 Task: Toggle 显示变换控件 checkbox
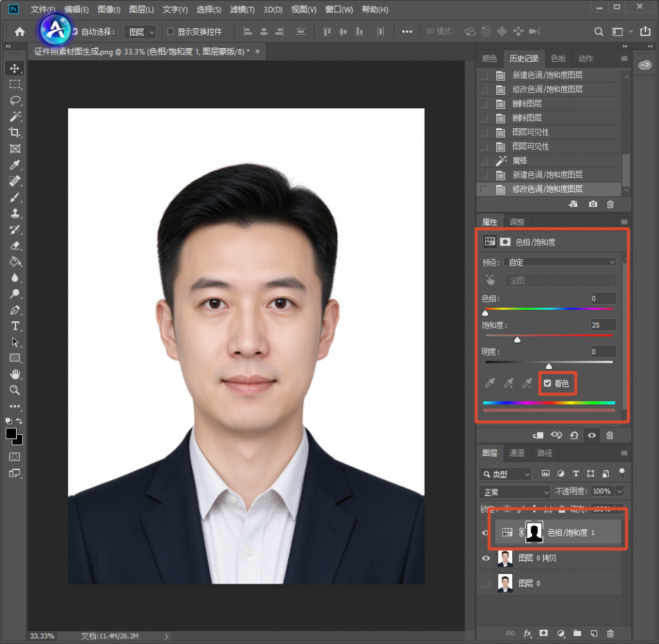171,32
